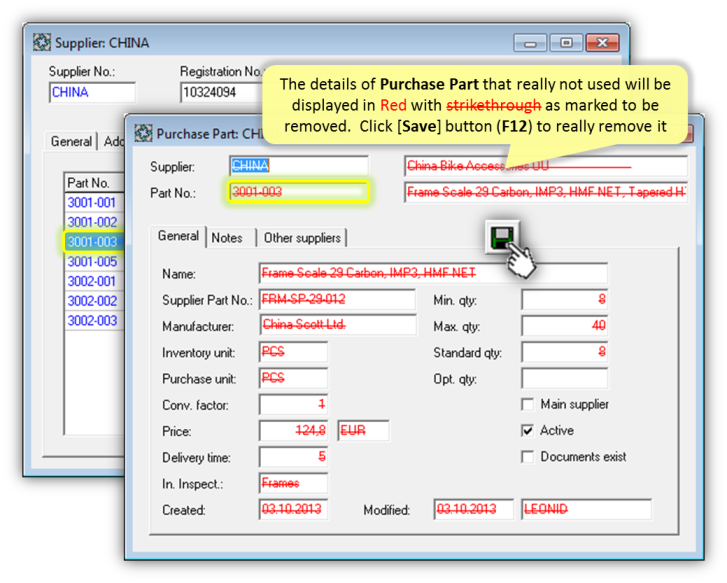Screen dimensions: 727x583
Task: Select part 3002-003 in the list
Action: point(95,321)
